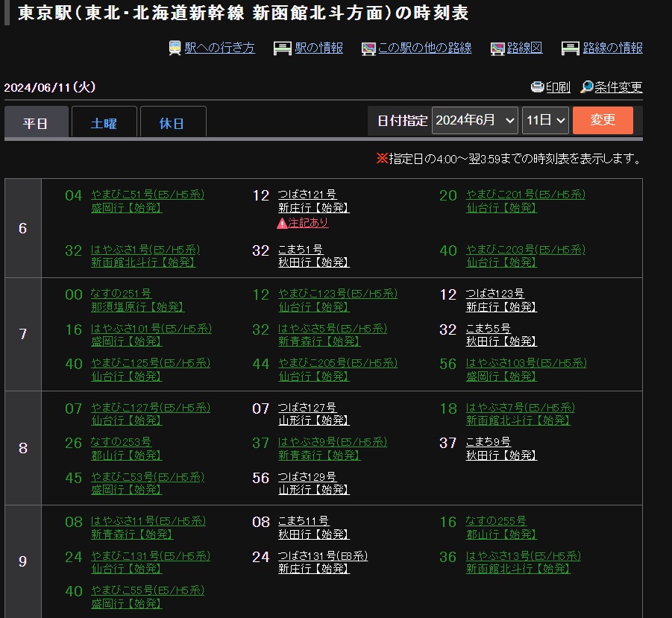Select the 平日 timetable tab
The image size is (672, 618).
click(36, 123)
